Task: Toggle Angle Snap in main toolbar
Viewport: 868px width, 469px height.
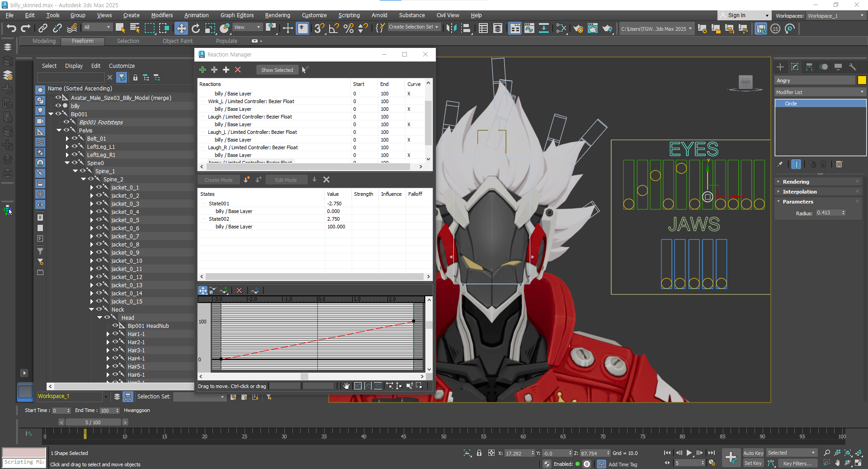Action: 334,28
